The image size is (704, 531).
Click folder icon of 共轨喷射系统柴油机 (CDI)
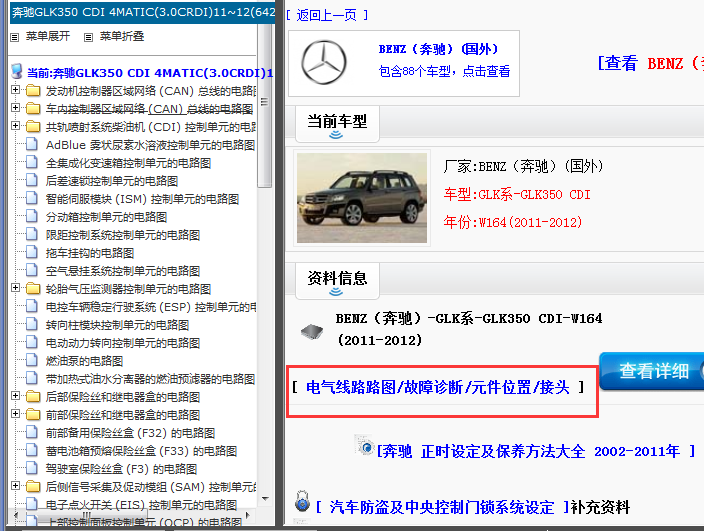click(33, 127)
